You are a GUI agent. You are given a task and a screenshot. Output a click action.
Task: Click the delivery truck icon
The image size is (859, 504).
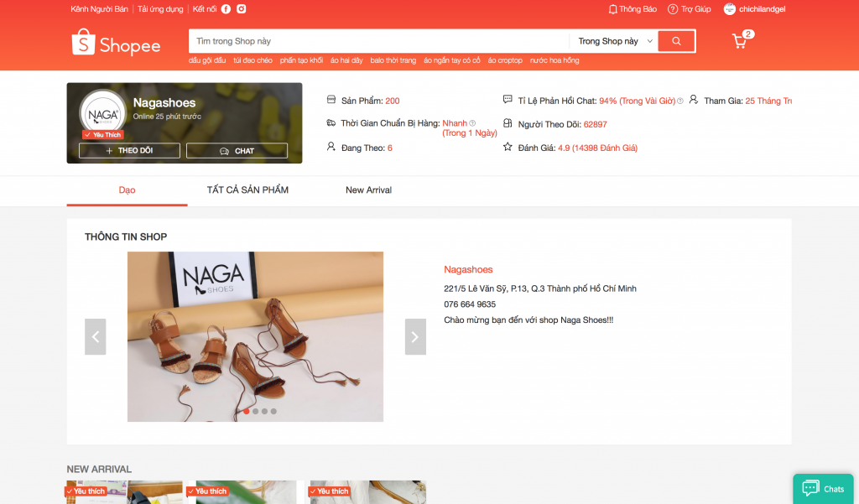tap(331, 122)
